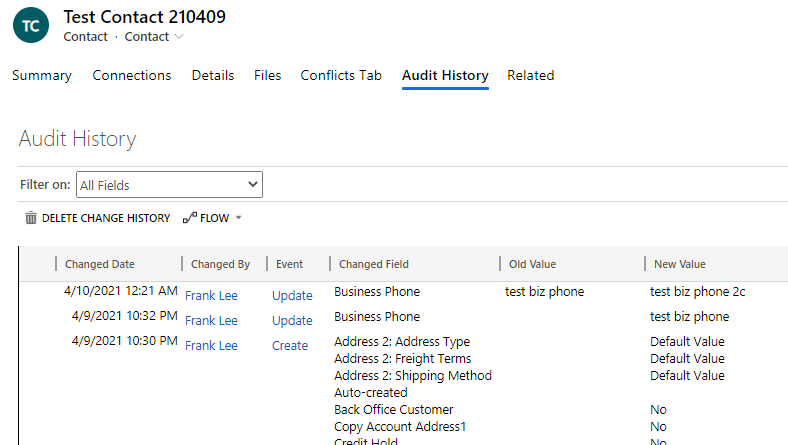Image resolution: width=788 pixels, height=445 pixels.
Task: Click the DELETE CHANGE HISTORY button
Action: (x=105, y=218)
